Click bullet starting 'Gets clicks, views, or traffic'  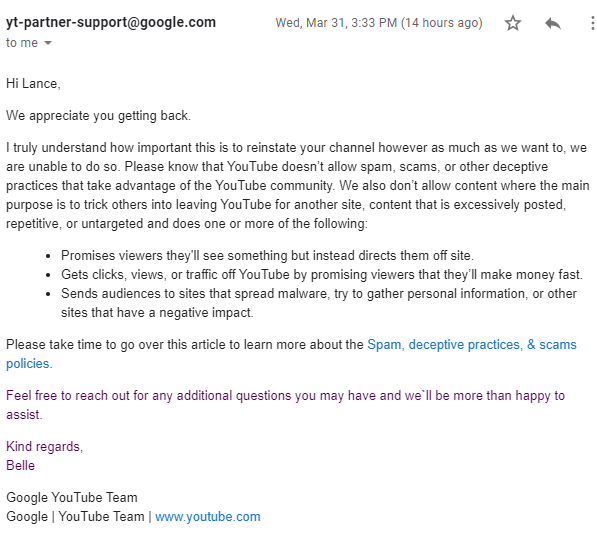pos(322,274)
